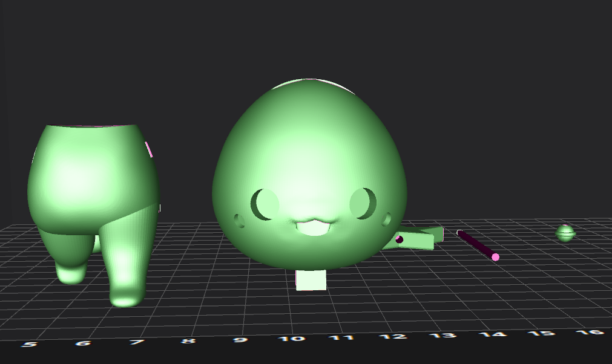Select the small green sphere at right
The image size is (612, 364).
click(x=566, y=233)
